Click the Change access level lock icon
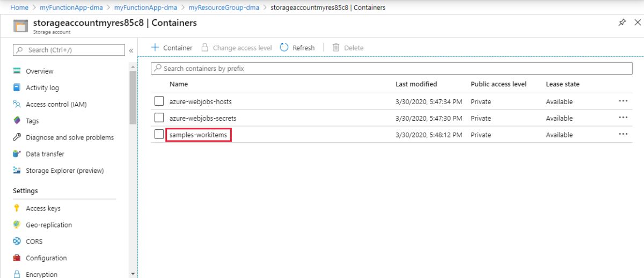 tap(204, 47)
